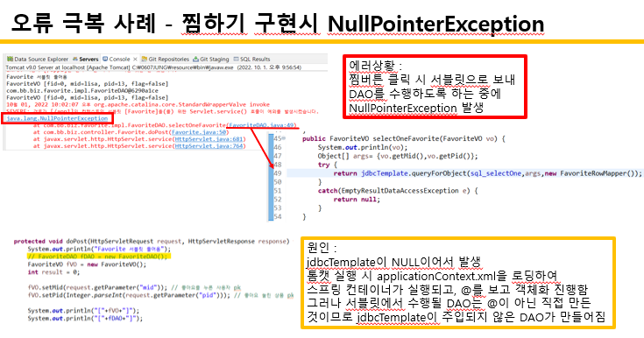
Task: Open the HttpServlet.java:764 link
Action: point(209,146)
